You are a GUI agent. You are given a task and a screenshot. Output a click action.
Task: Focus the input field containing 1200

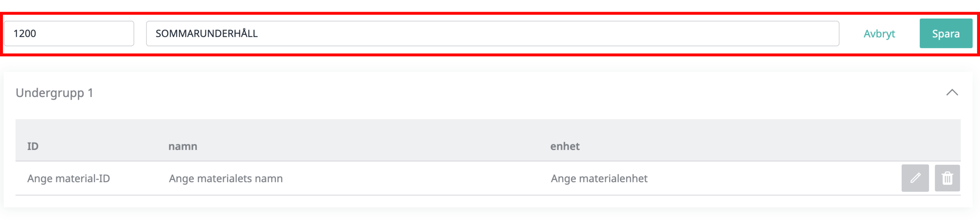point(69,34)
